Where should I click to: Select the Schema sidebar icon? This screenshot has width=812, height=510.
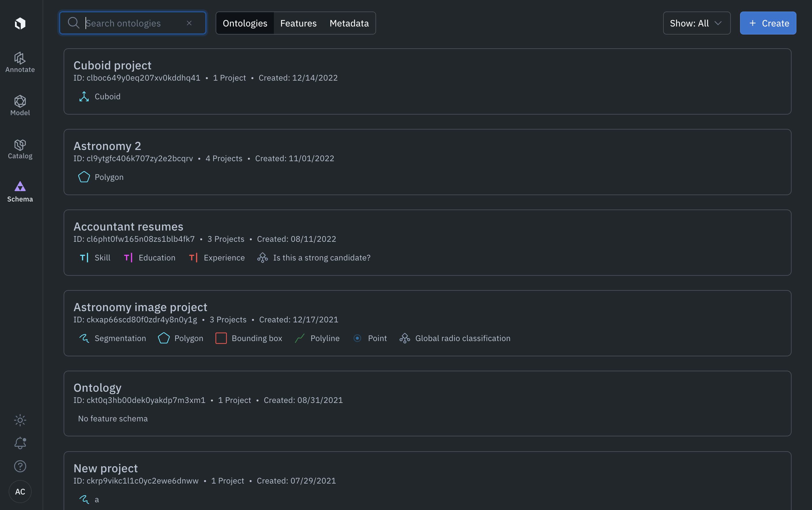coord(20,192)
